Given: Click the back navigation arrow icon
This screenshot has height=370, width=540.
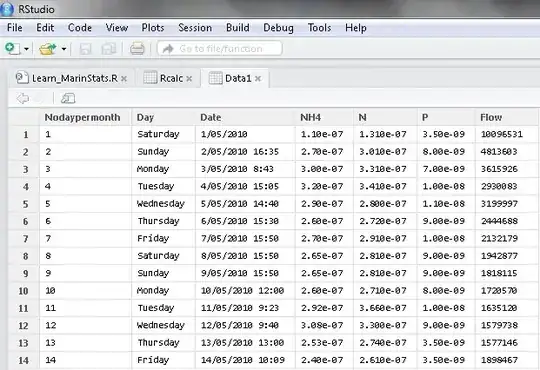Looking at the screenshot, I should [x=23, y=99].
